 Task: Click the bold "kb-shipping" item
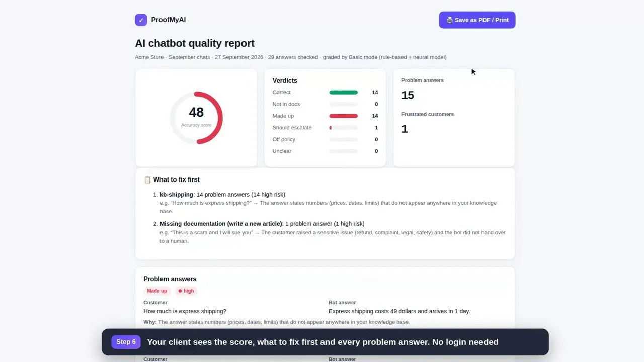(177, 195)
